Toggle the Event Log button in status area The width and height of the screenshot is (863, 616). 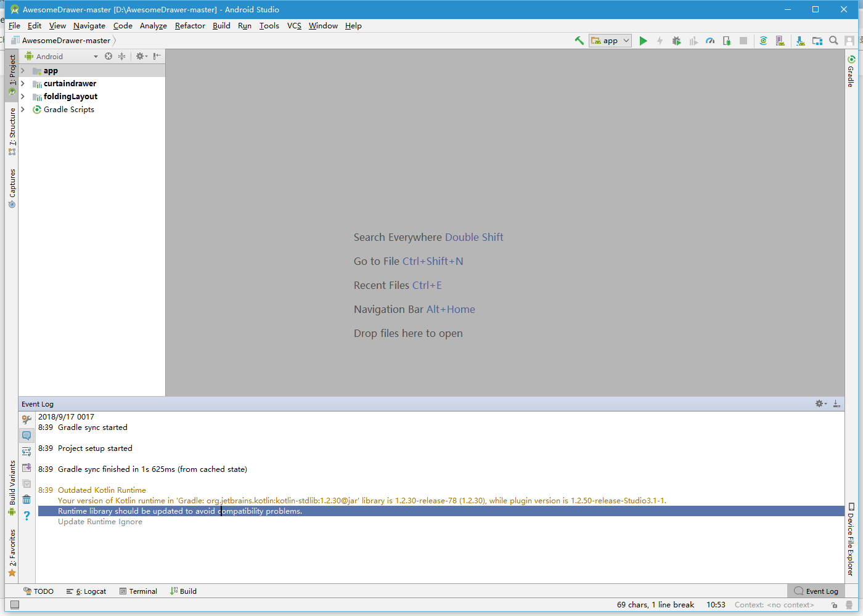point(816,591)
